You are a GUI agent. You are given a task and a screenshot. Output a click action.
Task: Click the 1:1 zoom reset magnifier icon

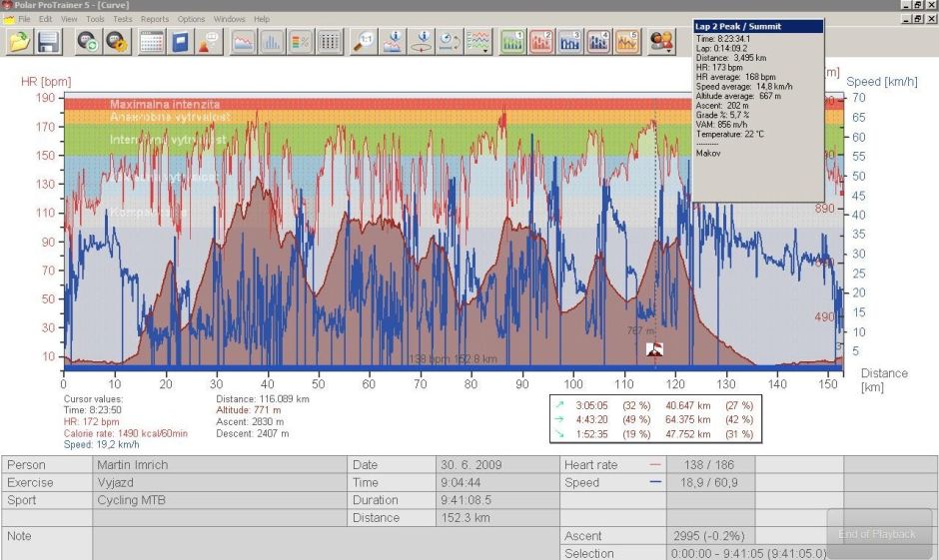[x=366, y=41]
